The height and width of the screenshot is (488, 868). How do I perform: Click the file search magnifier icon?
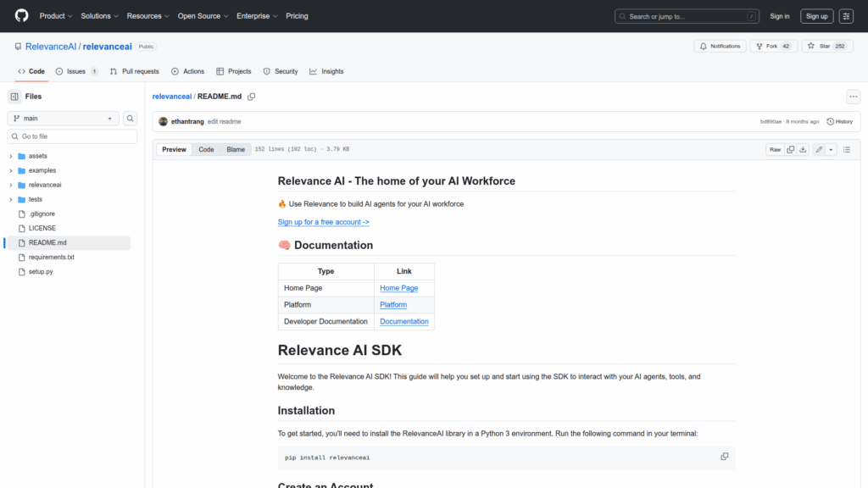point(130,119)
